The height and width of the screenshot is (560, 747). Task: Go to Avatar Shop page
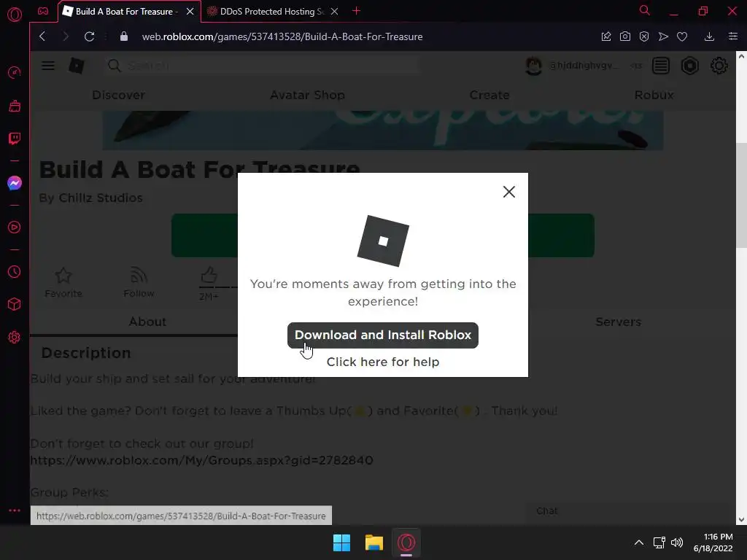pyautogui.click(x=307, y=96)
